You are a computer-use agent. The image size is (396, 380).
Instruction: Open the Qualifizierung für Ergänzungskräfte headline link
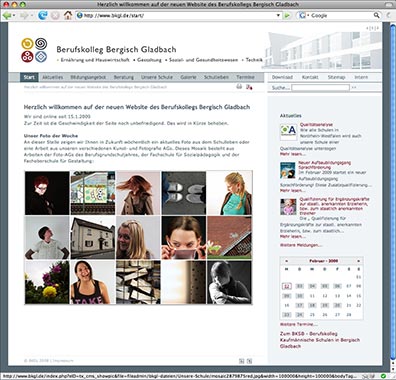click(x=334, y=206)
